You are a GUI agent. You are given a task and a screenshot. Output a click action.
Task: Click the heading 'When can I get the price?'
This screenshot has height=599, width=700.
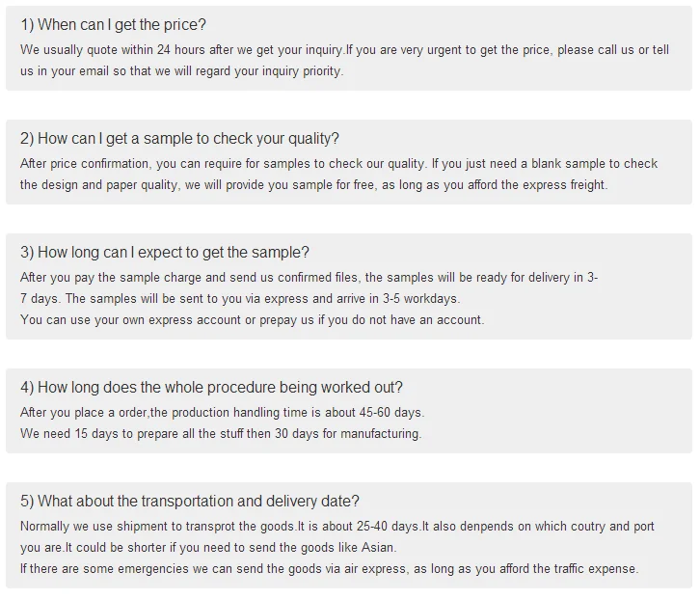pyautogui.click(x=113, y=24)
